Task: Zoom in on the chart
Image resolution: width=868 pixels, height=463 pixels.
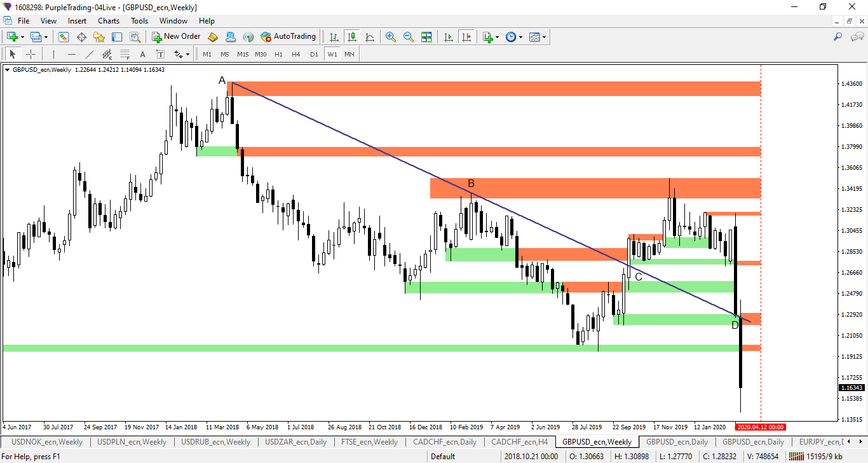Action: point(391,37)
